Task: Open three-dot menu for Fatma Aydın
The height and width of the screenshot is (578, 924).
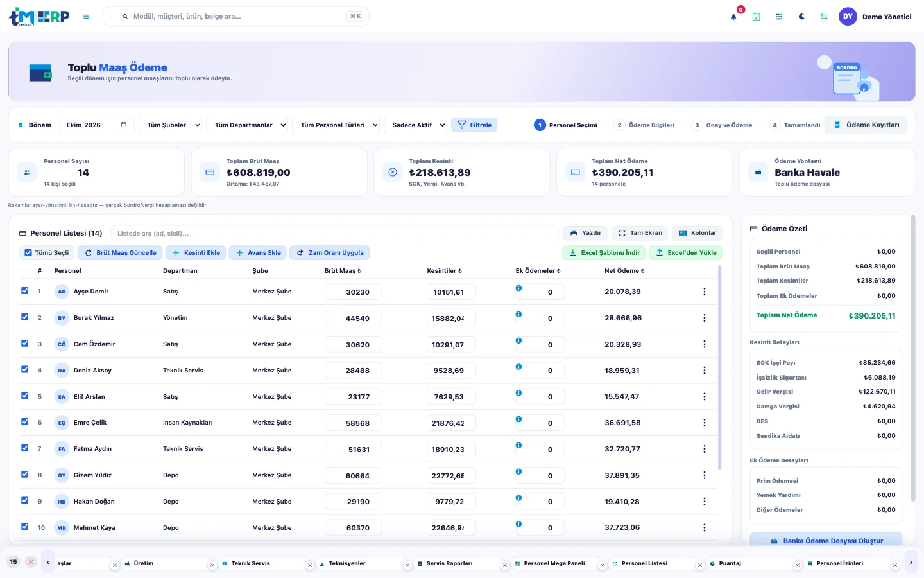Action: coord(705,449)
